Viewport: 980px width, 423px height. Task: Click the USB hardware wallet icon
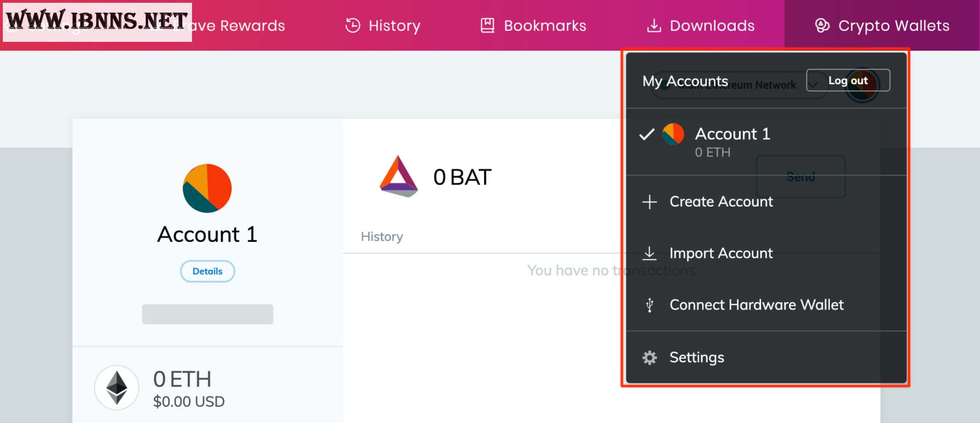649,305
